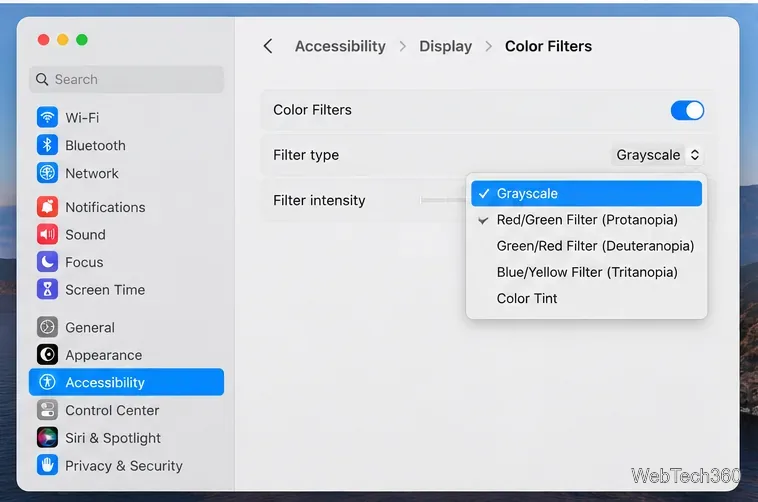Select Red/Green Filter (Protanopia)
Image resolution: width=758 pixels, height=502 pixels.
click(x=586, y=220)
